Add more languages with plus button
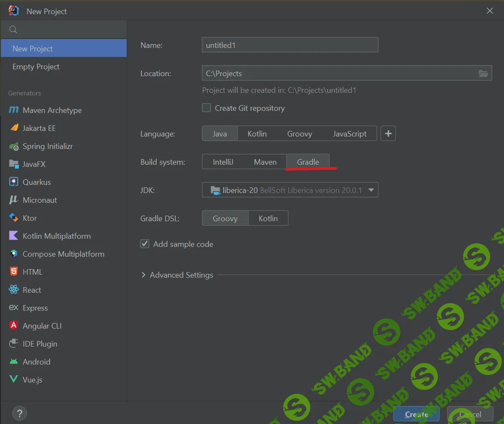Screen dimensions: 504x424 [x=388, y=134]
